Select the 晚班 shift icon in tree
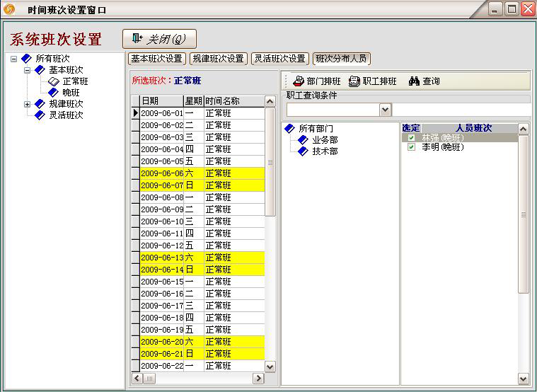Screen dimensions: 537x392 [54, 93]
